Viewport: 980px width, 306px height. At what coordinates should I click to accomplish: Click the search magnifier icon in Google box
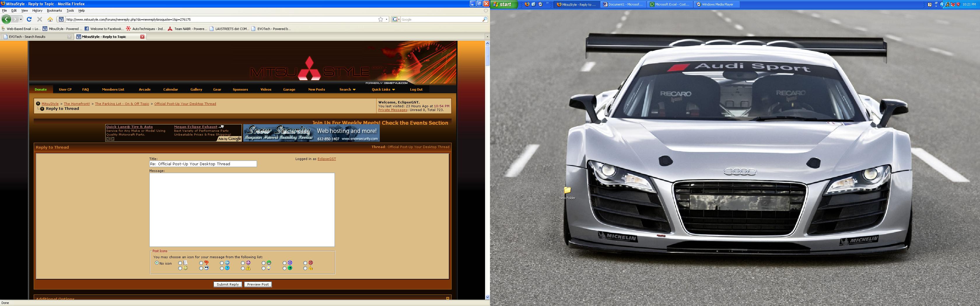coord(484,20)
